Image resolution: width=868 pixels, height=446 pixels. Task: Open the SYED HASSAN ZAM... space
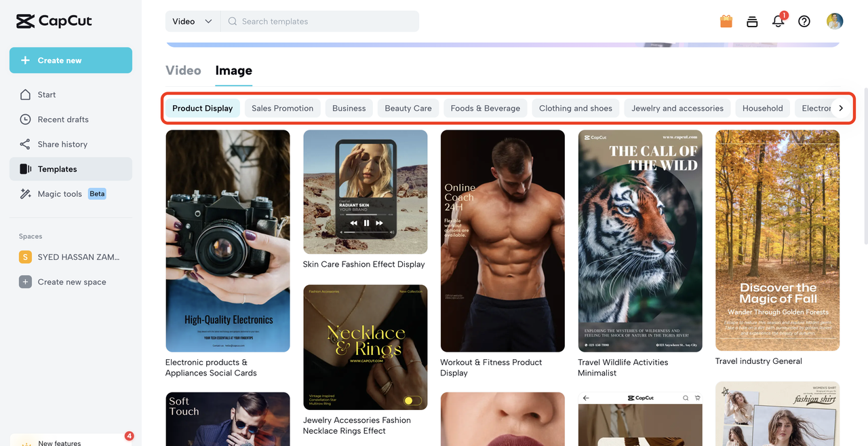[71, 257]
